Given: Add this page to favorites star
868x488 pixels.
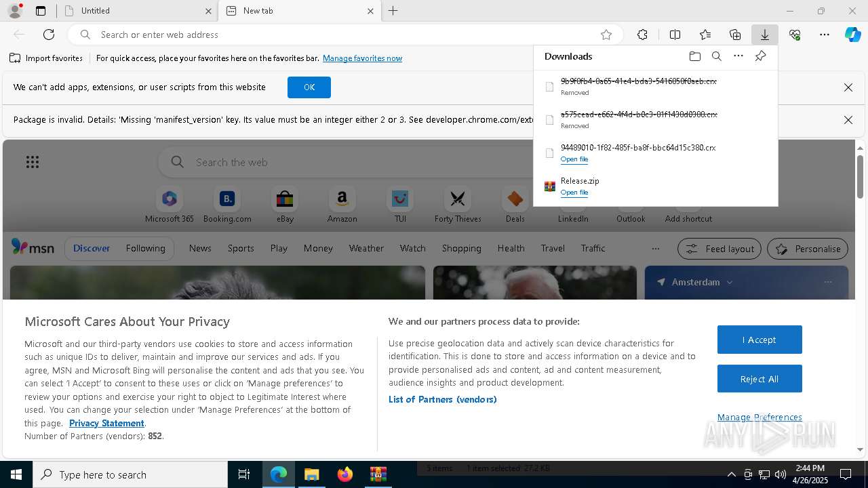Looking at the screenshot, I should (606, 35).
